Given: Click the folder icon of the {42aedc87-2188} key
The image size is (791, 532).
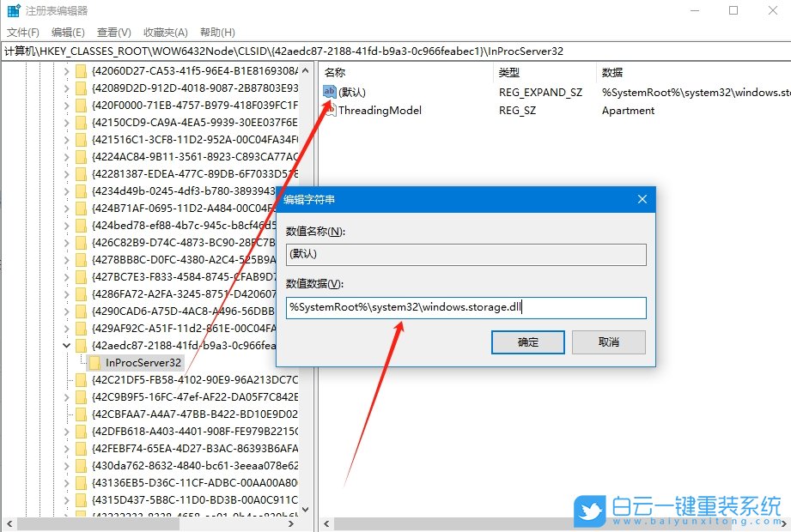Looking at the screenshot, I should pos(79,345).
